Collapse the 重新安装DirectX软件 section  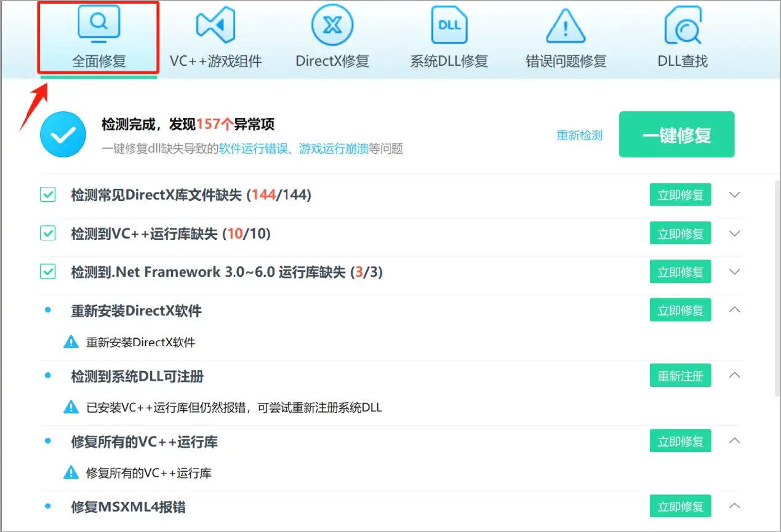click(734, 310)
